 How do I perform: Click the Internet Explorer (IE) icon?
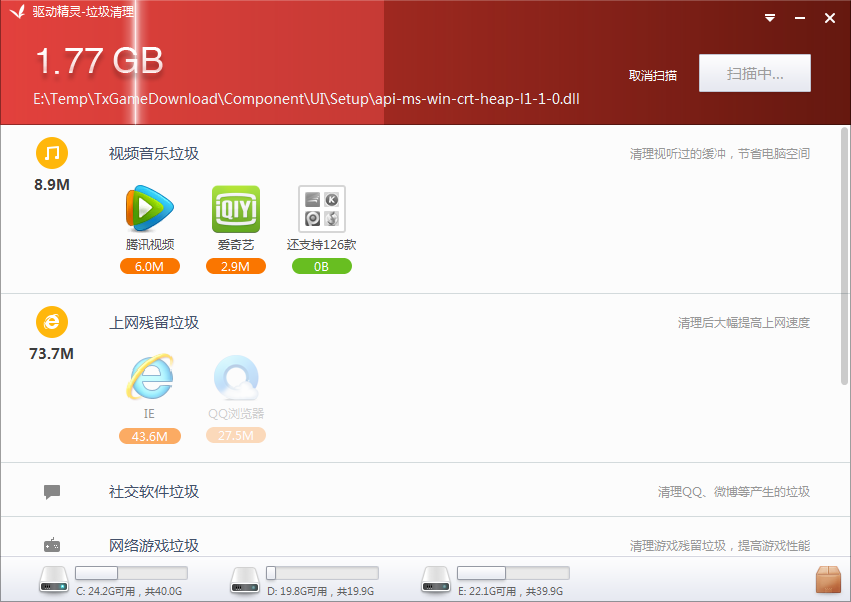point(150,378)
